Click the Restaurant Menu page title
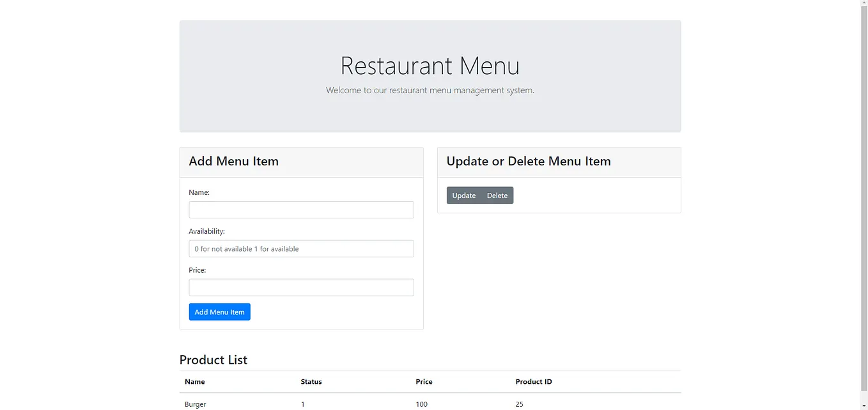This screenshot has width=868, height=410. click(x=430, y=65)
